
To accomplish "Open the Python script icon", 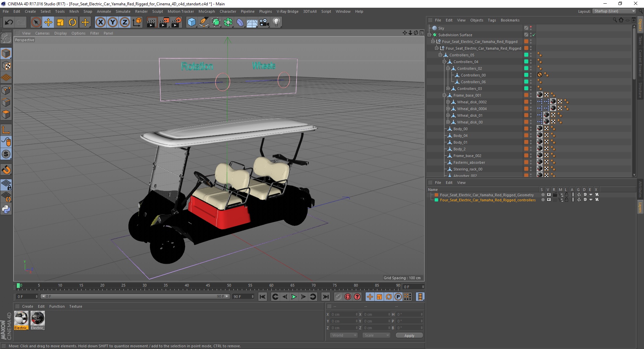I will pos(6,210).
